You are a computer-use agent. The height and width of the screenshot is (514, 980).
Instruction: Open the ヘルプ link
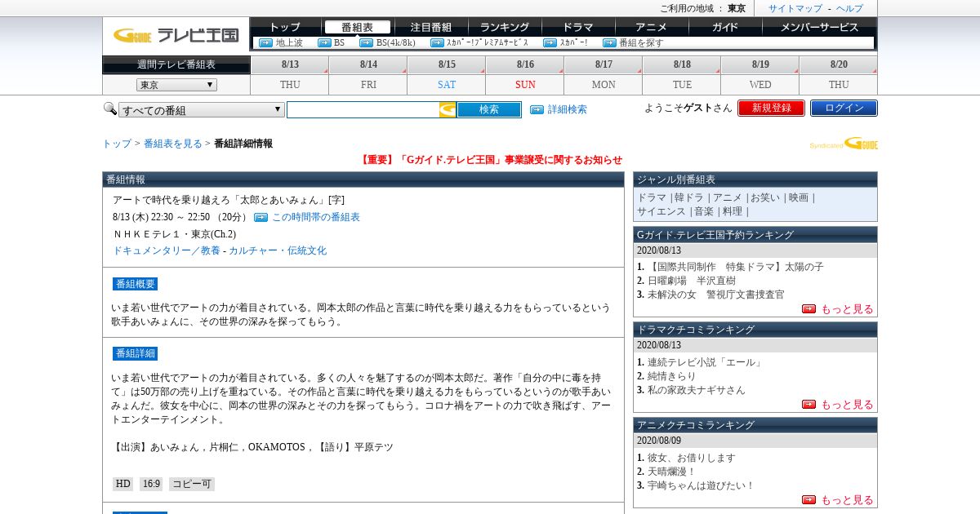[849, 8]
